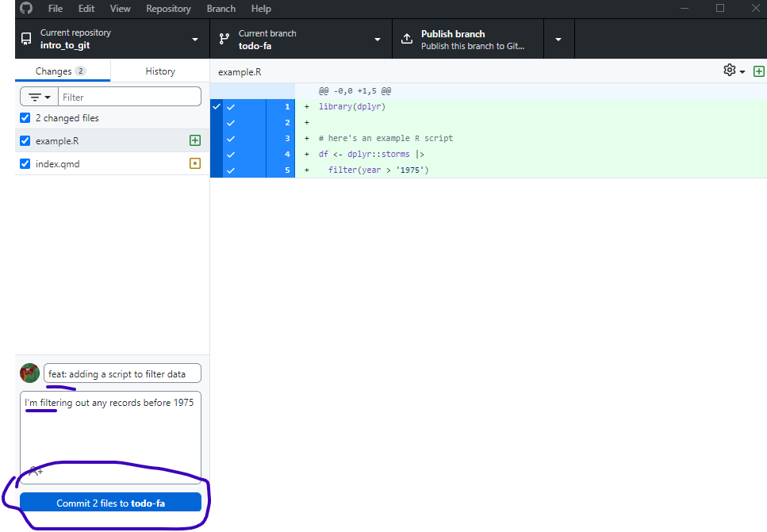Click the upload icon on Publish branch

point(406,38)
